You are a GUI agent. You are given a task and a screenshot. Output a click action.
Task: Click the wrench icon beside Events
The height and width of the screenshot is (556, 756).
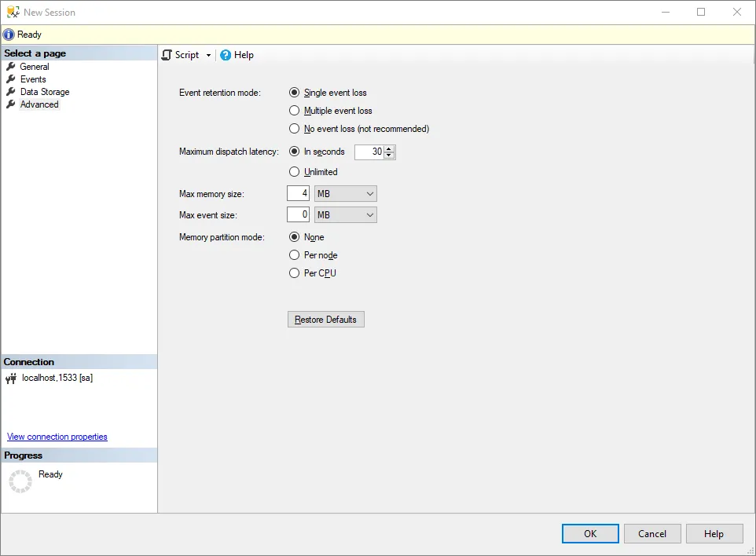(10, 79)
